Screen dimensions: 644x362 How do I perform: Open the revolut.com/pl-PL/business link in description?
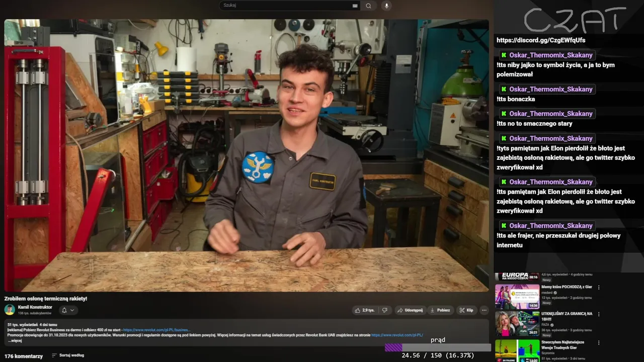(x=156, y=330)
